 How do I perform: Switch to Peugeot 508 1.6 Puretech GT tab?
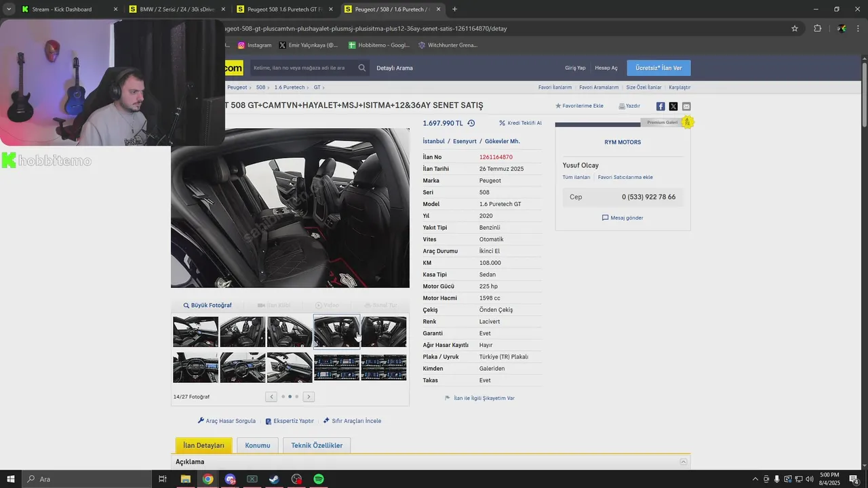click(x=285, y=9)
